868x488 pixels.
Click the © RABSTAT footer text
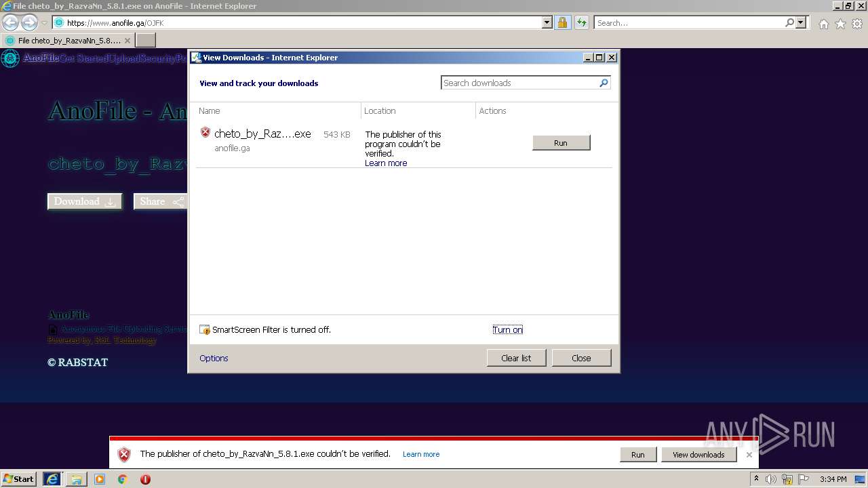[x=77, y=362]
